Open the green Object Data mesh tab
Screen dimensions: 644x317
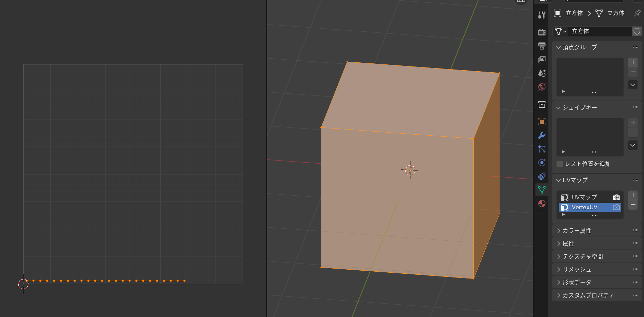542,190
